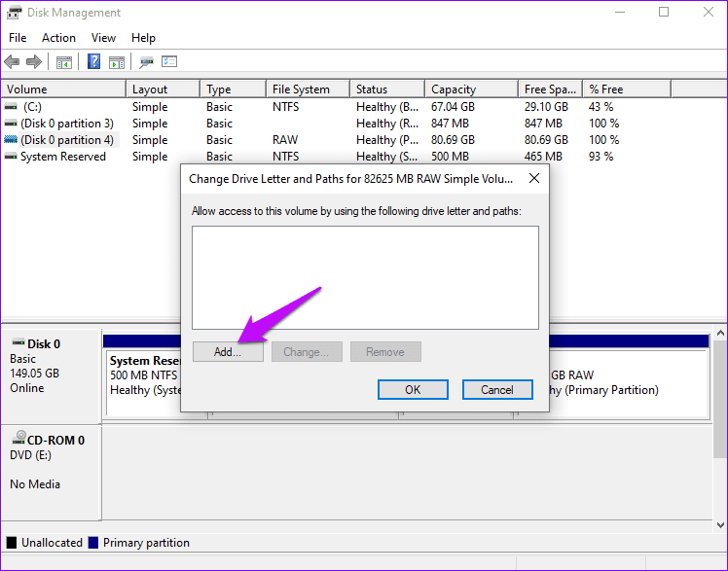Click the Add... button in dialog
This screenshot has width=728, height=571.
228,352
